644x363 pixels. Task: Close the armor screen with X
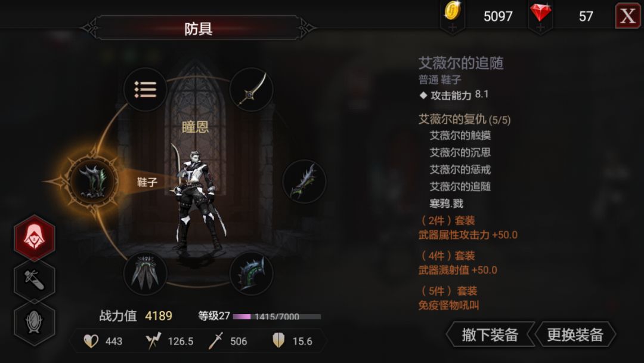click(x=627, y=16)
